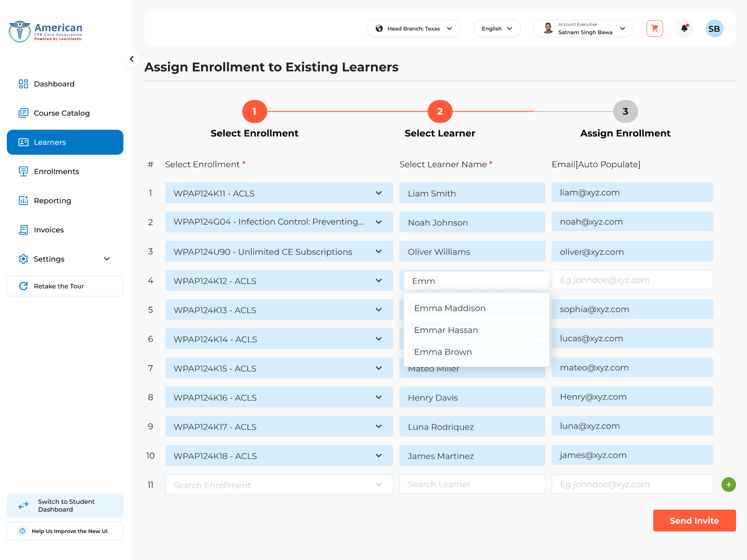Click learner name field containing Emm
This screenshot has width=747, height=560.
(476, 281)
